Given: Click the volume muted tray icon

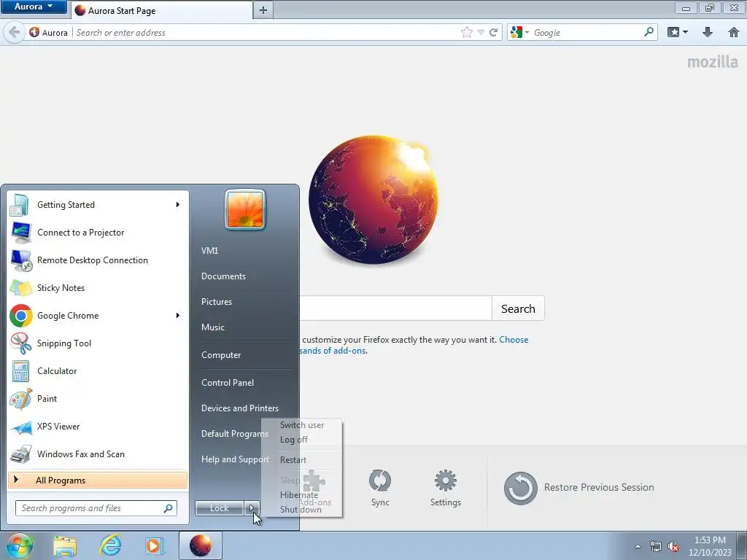Looking at the screenshot, I should pyautogui.click(x=673, y=547).
